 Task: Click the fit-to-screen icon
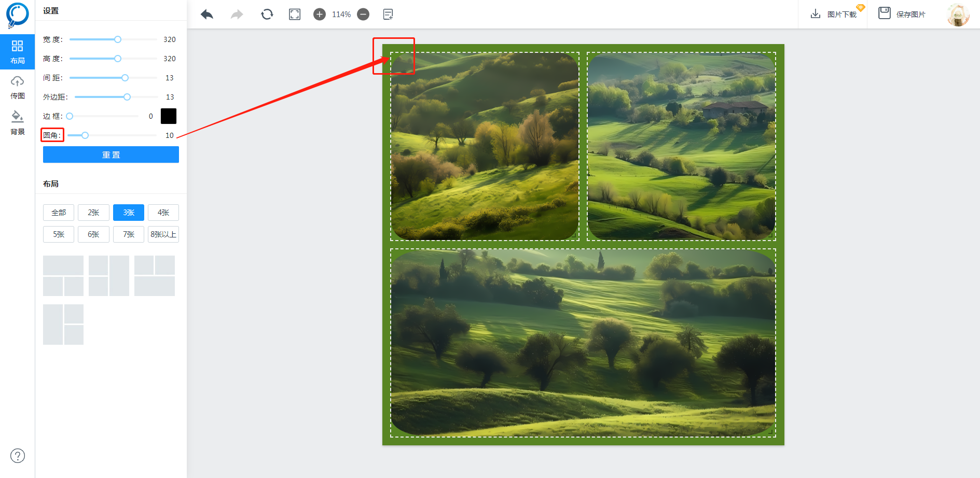click(x=295, y=15)
